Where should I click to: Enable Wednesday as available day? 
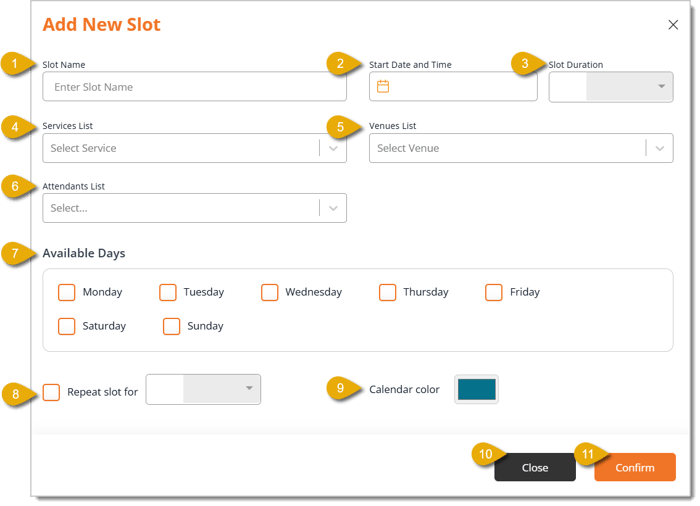(x=270, y=293)
